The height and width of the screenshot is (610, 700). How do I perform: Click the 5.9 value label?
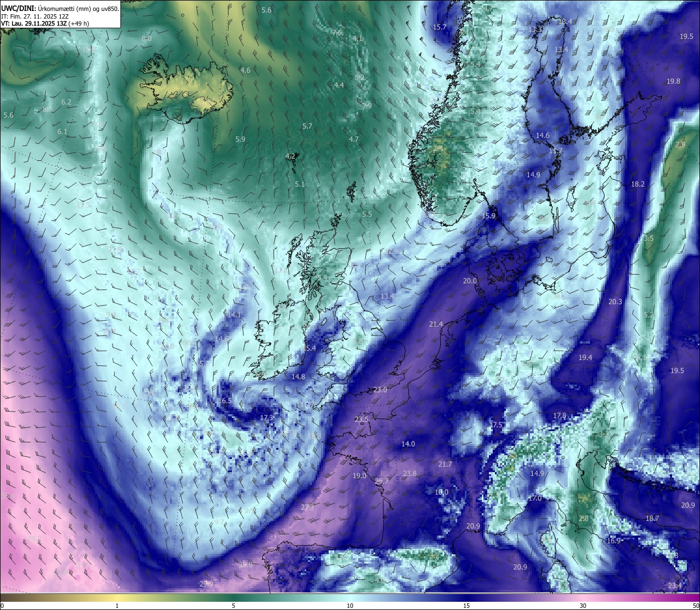240,140
